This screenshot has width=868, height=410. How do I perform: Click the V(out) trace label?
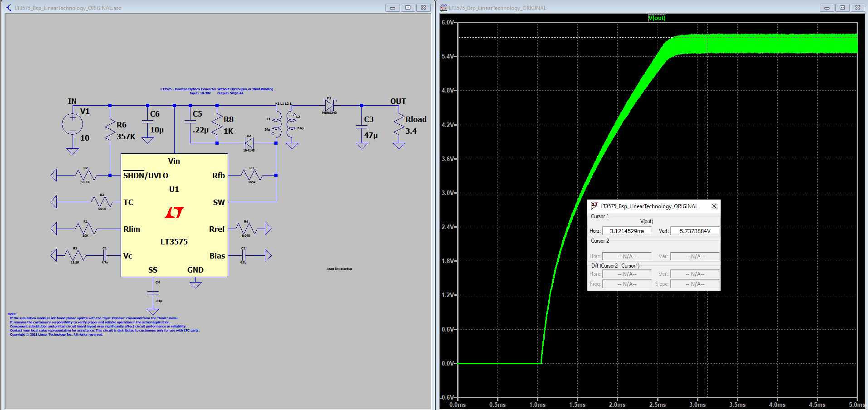[x=657, y=18]
